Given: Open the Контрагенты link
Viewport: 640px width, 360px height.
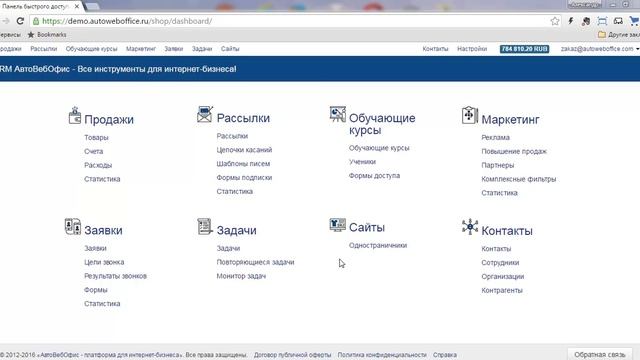Looking at the screenshot, I should point(502,290).
